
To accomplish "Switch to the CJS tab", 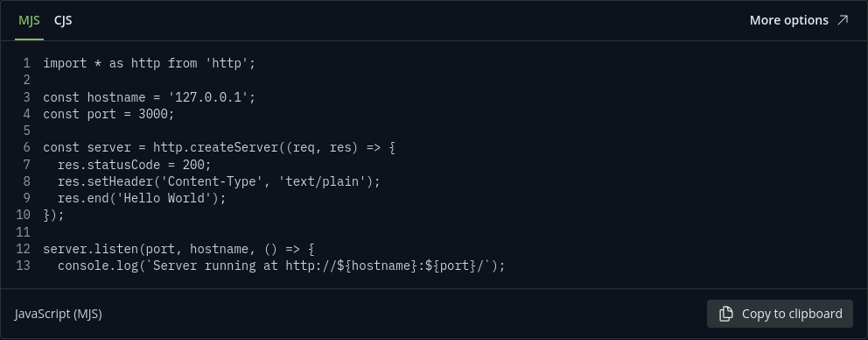I will [63, 20].
